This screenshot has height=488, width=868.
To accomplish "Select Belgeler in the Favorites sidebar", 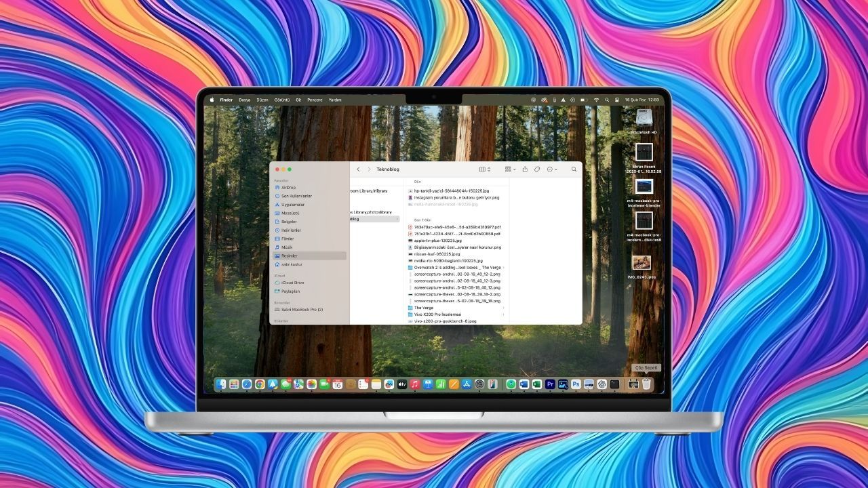I will (x=288, y=221).
